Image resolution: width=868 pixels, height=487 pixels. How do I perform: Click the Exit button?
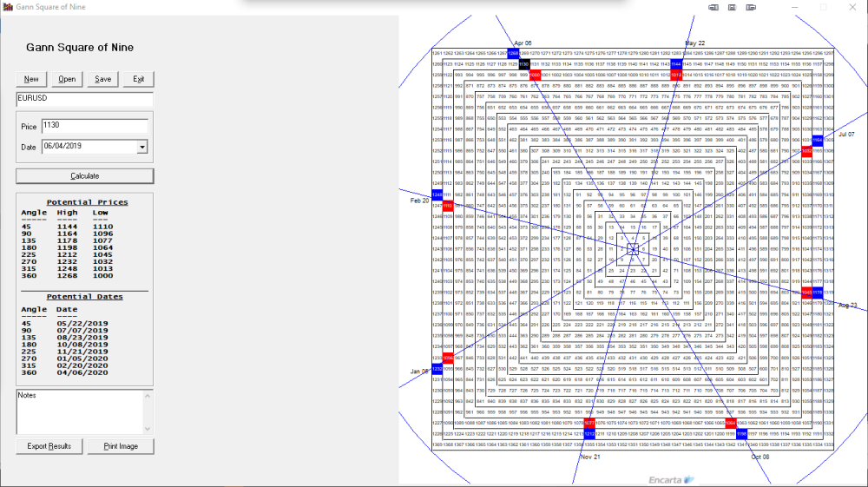[138, 79]
